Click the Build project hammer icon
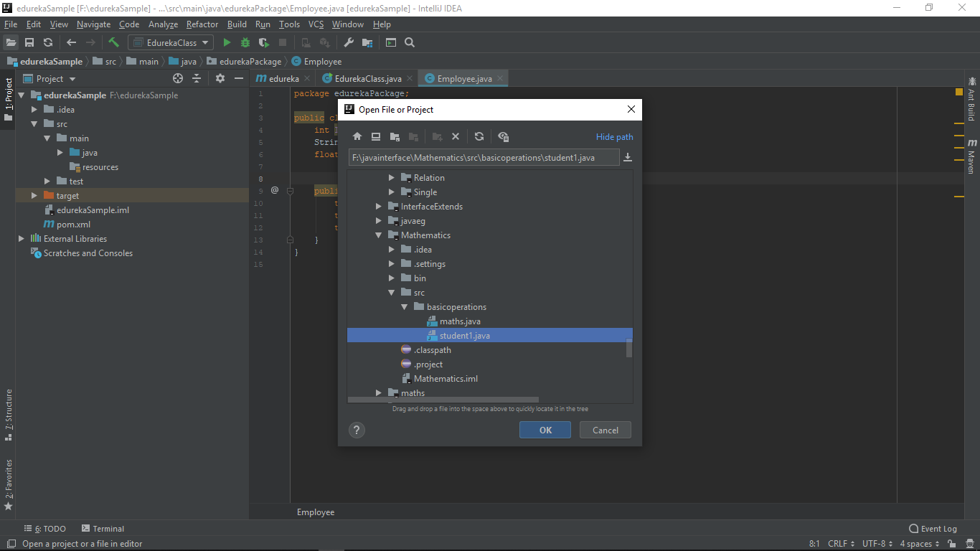 click(113, 42)
